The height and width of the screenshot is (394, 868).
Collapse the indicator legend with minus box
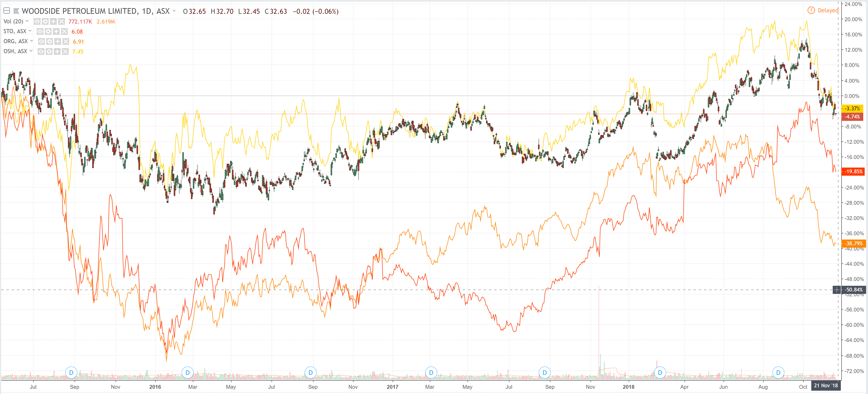(6, 11)
